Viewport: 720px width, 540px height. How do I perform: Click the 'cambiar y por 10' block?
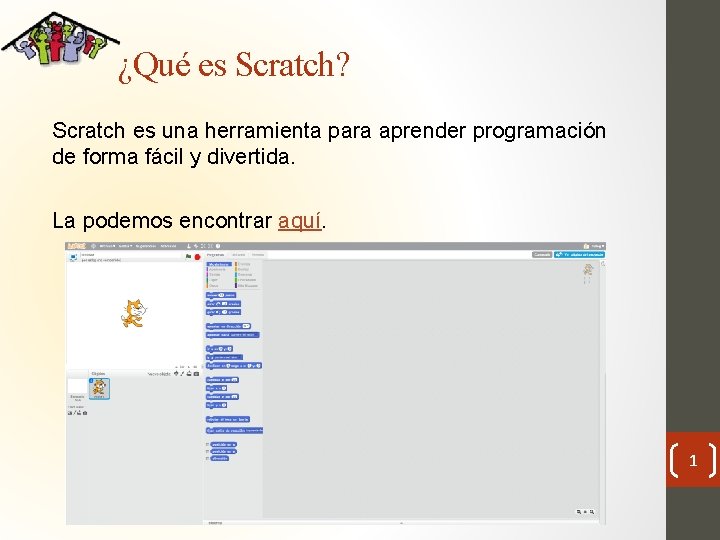222,397
